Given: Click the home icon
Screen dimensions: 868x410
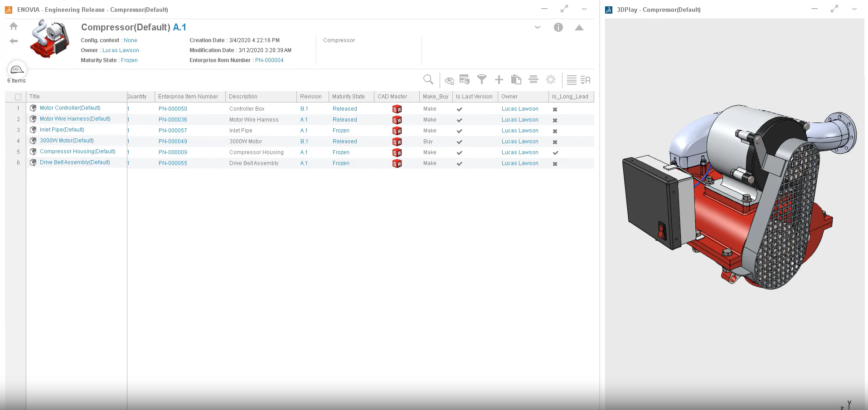Looking at the screenshot, I should [x=14, y=26].
